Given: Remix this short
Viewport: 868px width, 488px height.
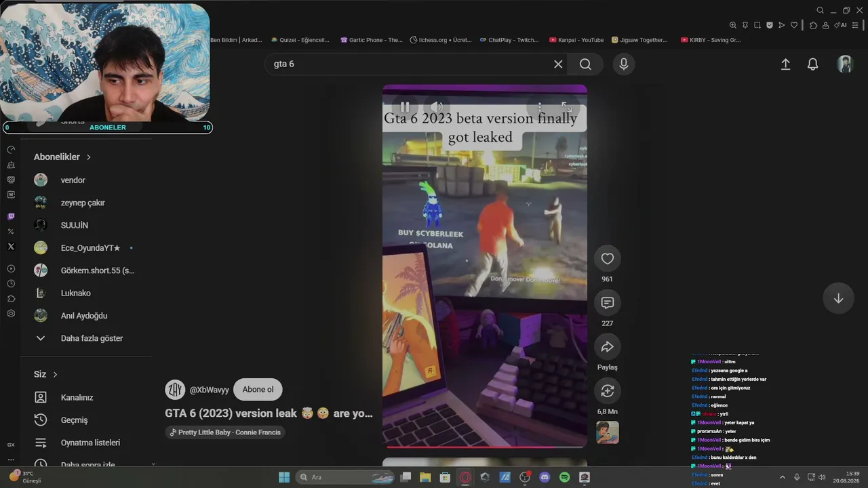Looking at the screenshot, I should [608, 390].
